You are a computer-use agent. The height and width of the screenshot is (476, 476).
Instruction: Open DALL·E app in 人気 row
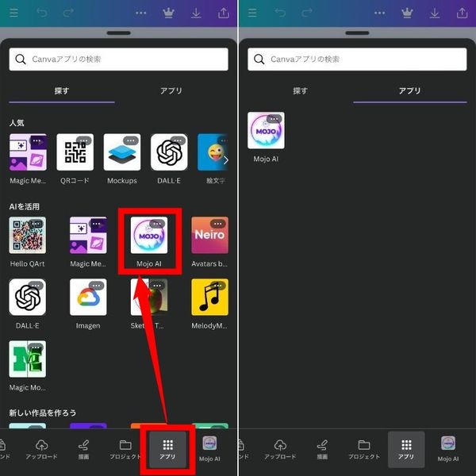click(x=169, y=152)
